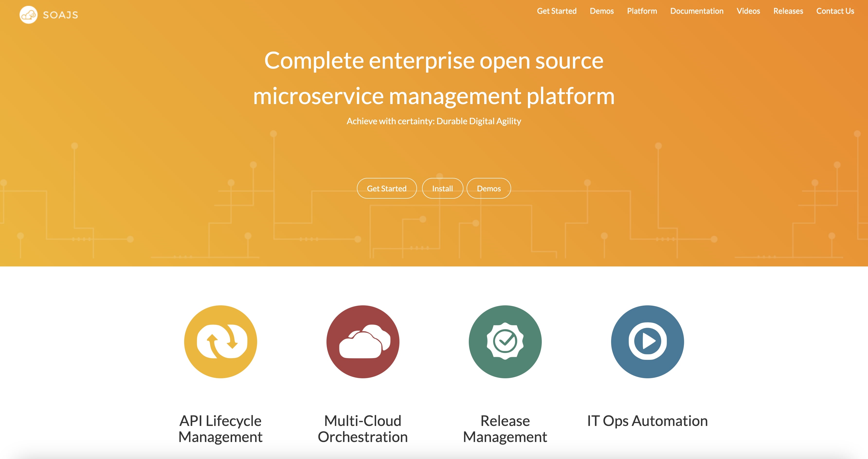Click the Multi-Cloud Orchestration red cloud icon
This screenshot has width=868, height=459.
coord(362,342)
